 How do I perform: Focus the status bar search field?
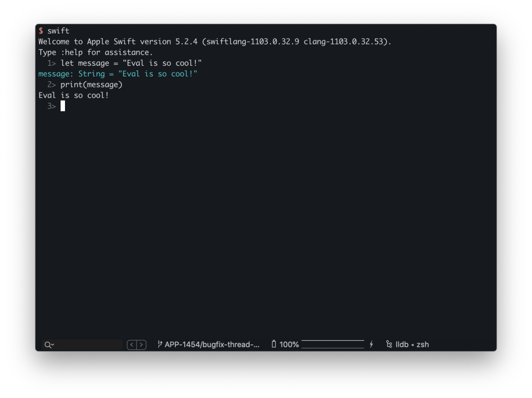[x=89, y=345]
